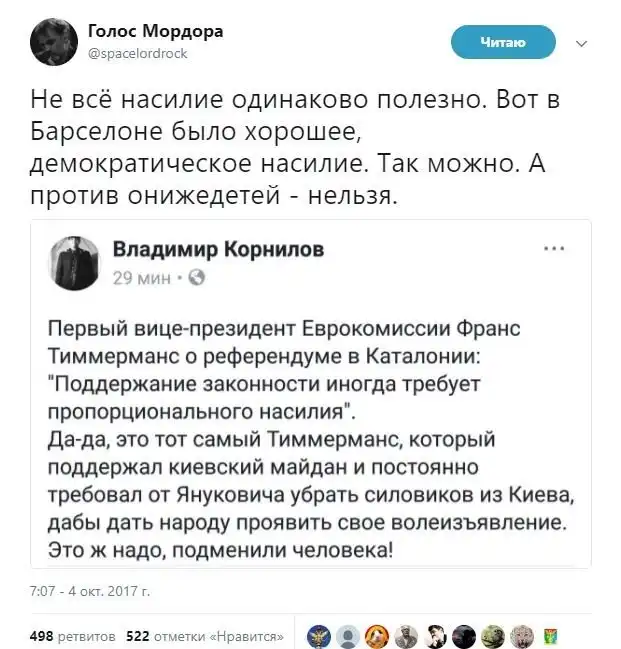Click the globe public-visibility icon
Image resolution: width=621 pixels, height=649 pixels.
tap(196, 277)
